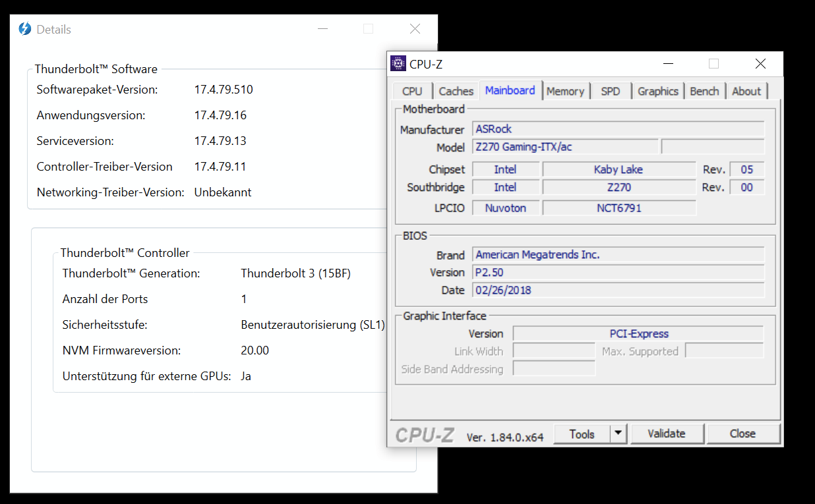Click the Thunderbolt icon in Details title bar
The height and width of the screenshot is (504, 815).
pos(25,29)
